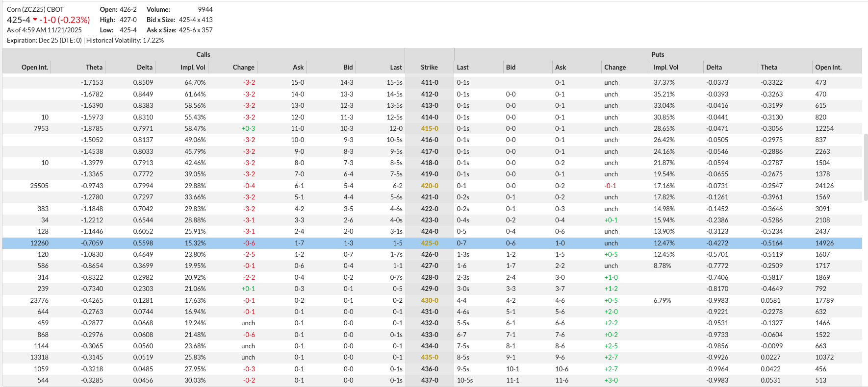This screenshot has width=868, height=387.
Task: Click Calls open interest 25505
Action: point(39,186)
